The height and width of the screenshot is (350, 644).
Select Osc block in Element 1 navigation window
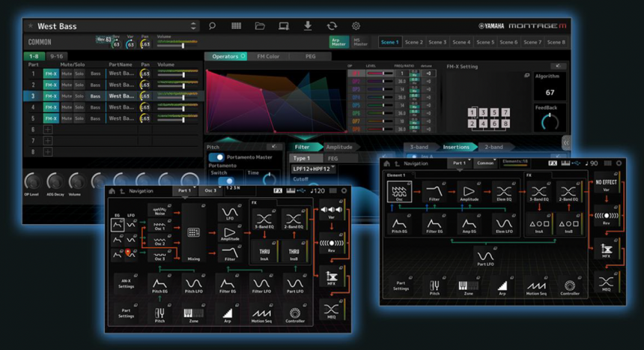click(399, 192)
